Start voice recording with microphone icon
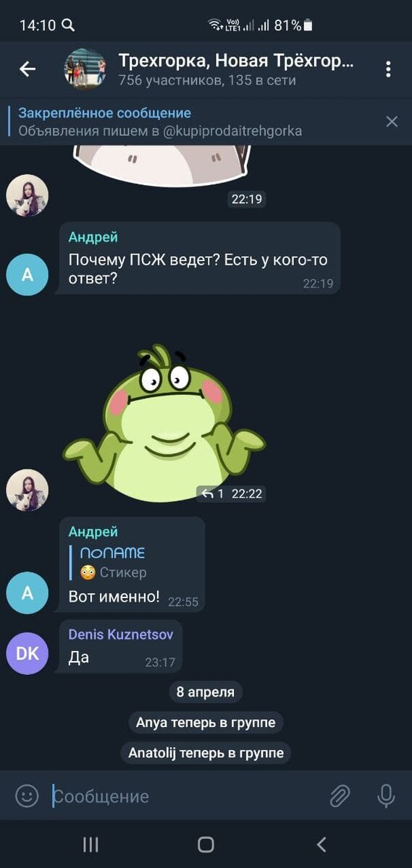Screen dimensions: 412x868 (x=386, y=796)
